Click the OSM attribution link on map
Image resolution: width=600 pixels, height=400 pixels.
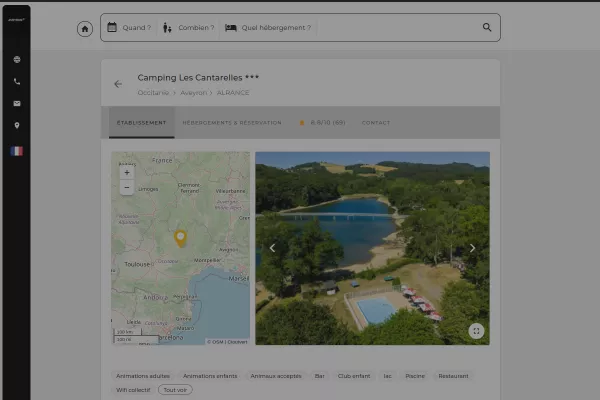coord(218,342)
